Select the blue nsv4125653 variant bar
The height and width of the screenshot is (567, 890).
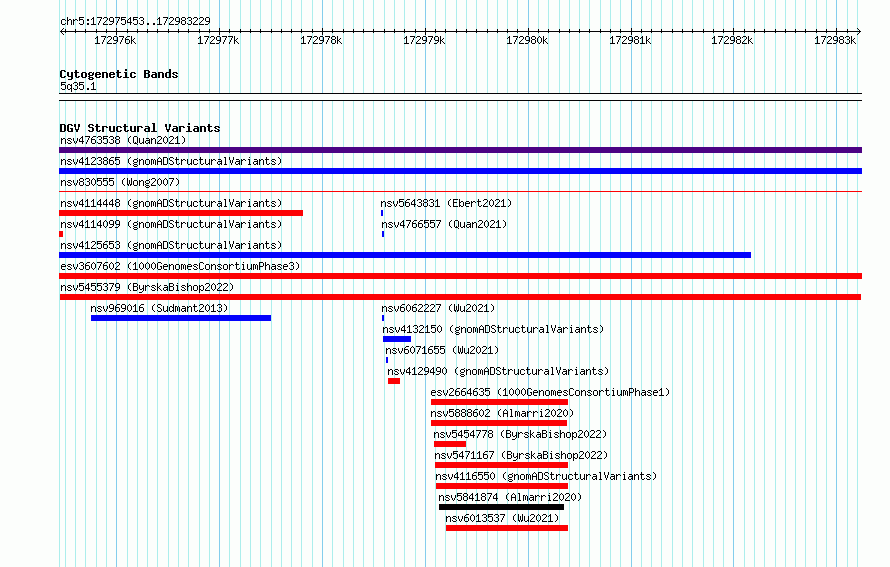click(405, 255)
